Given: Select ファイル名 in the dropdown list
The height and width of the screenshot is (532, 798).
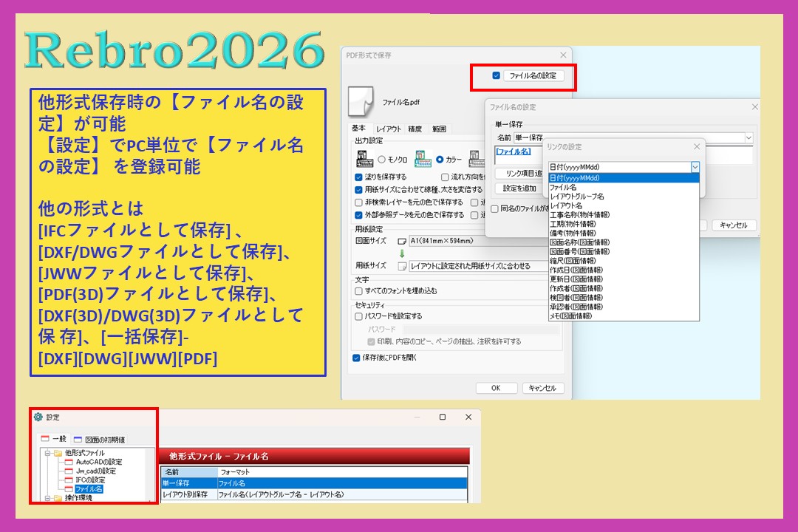Looking at the screenshot, I should (x=624, y=188).
